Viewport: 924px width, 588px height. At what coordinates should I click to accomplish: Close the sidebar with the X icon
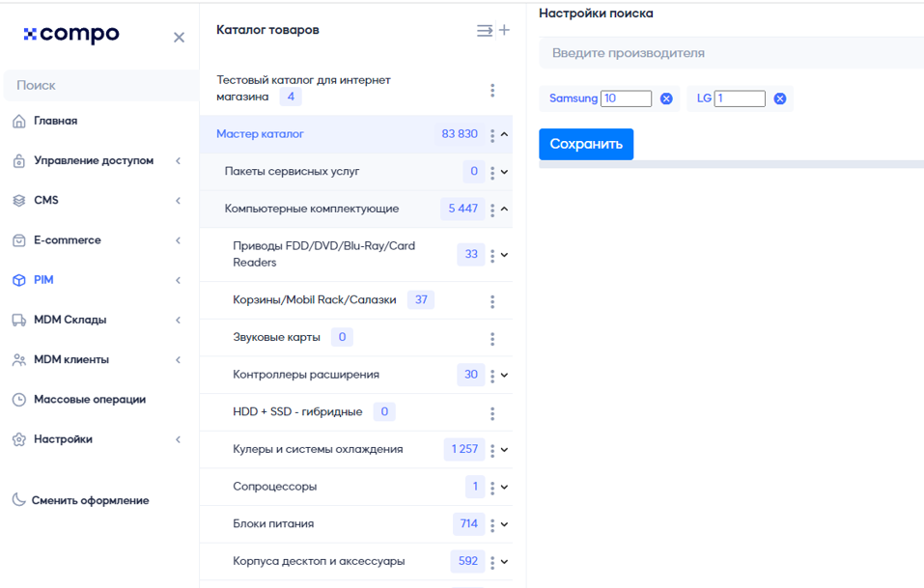(x=180, y=38)
